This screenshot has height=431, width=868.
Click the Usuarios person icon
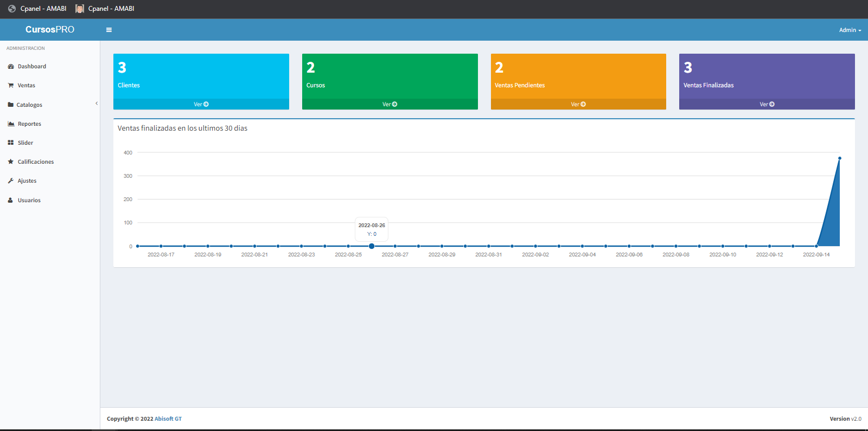pyautogui.click(x=11, y=201)
